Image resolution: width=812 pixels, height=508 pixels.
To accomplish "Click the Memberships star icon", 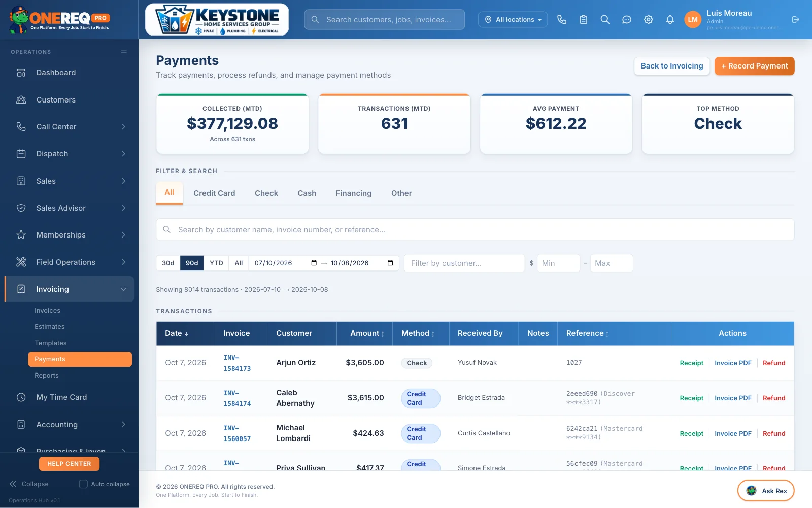I will click(x=21, y=235).
